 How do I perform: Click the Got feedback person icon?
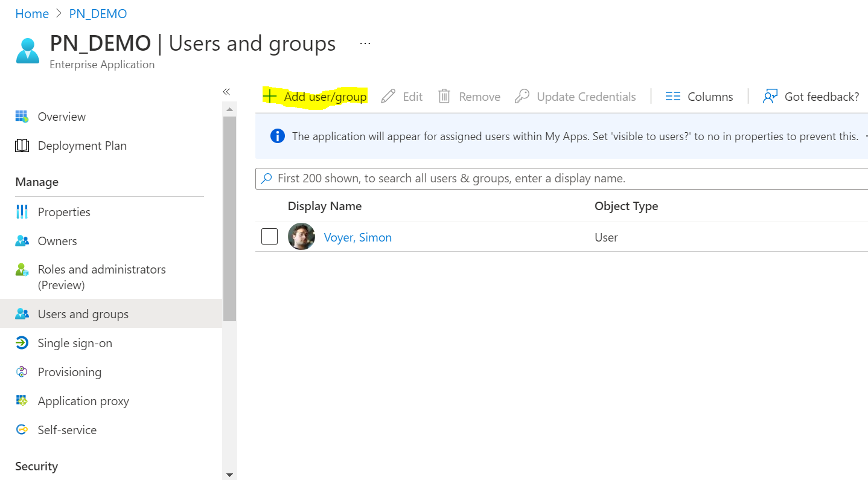pos(770,97)
